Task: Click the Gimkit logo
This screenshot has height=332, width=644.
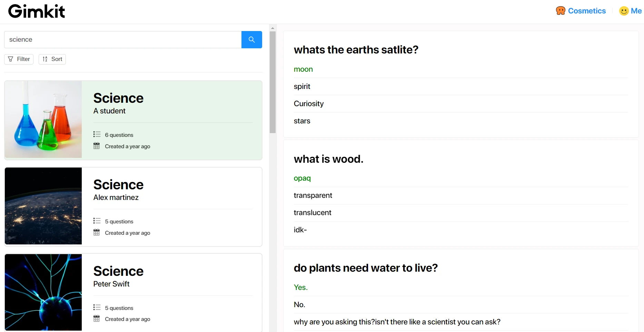Action: tap(36, 11)
